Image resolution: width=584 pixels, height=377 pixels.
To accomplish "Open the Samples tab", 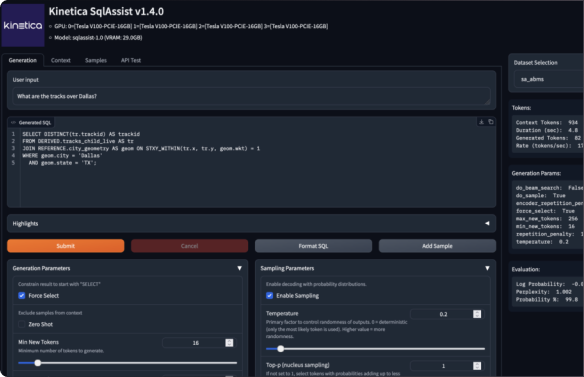I will click(96, 60).
